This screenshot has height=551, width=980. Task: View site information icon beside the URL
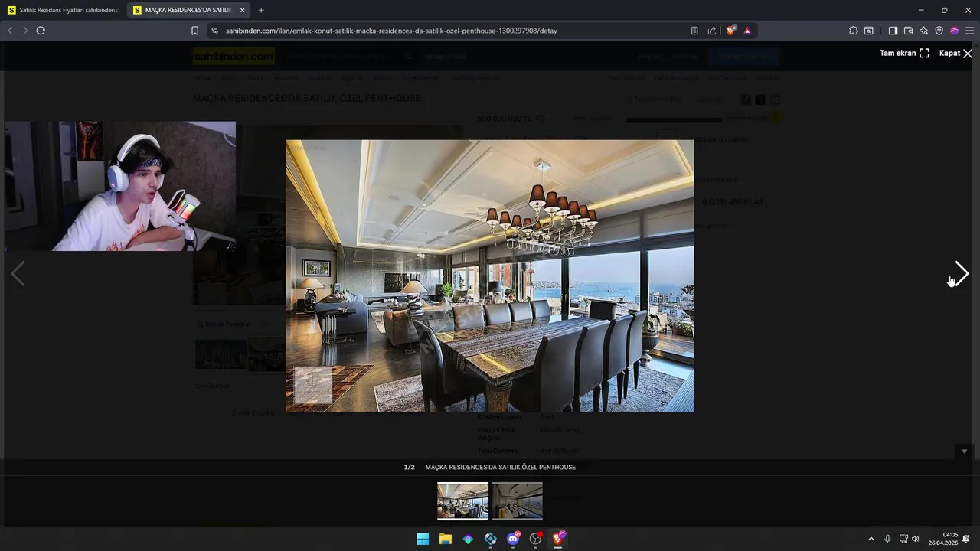(x=214, y=31)
